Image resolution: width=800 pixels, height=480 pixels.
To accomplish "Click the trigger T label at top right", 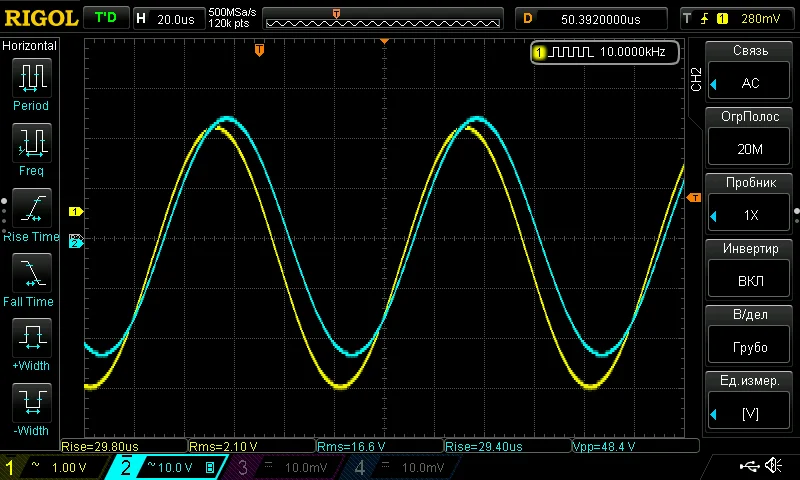I will coord(687,19).
